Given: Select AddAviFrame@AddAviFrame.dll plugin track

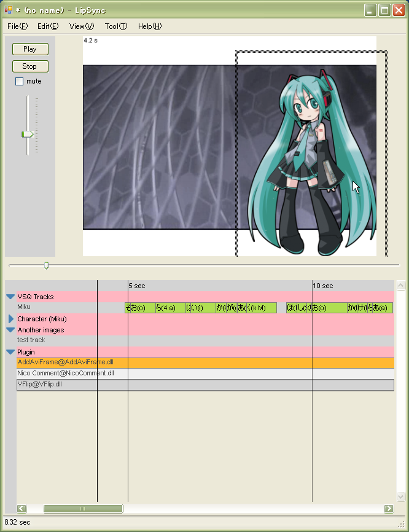Looking at the screenshot, I should (205, 362).
